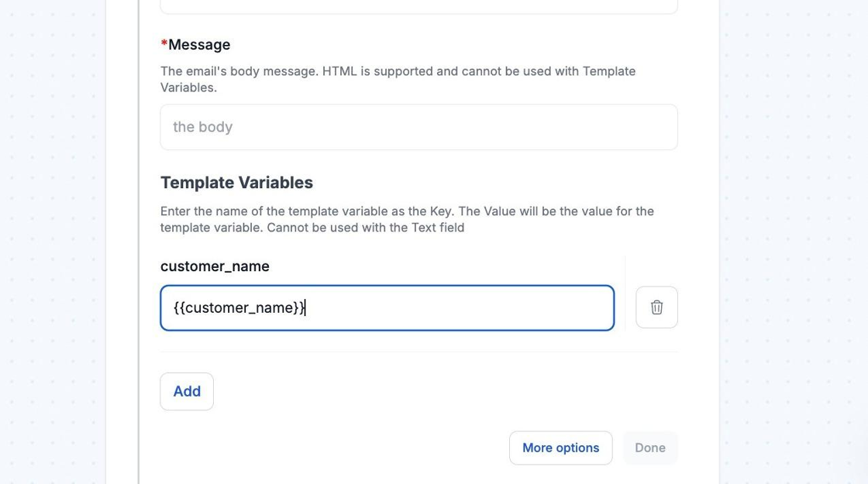Click the Add template variable button
This screenshot has height=484, width=868.
(187, 391)
